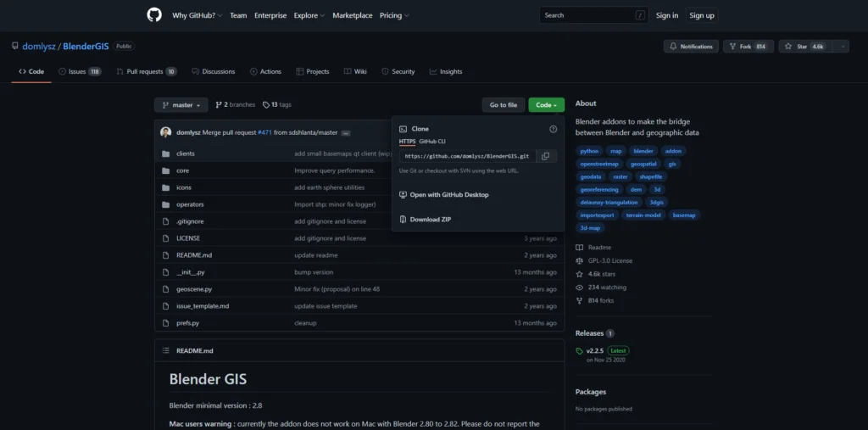
Task: Click the delaunay-triangulation topic tag
Action: (x=609, y=202)
